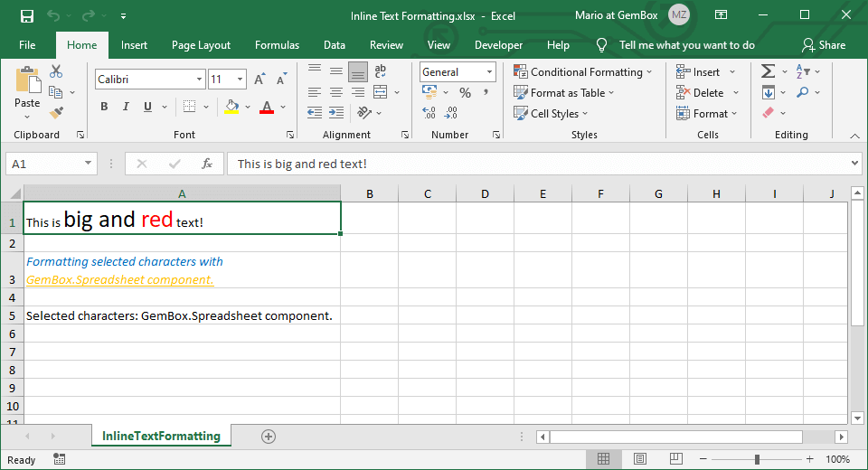Screen dimensions: 868x470
Task: Toggle Bold formatting
Action: click(x=104, y=107)
